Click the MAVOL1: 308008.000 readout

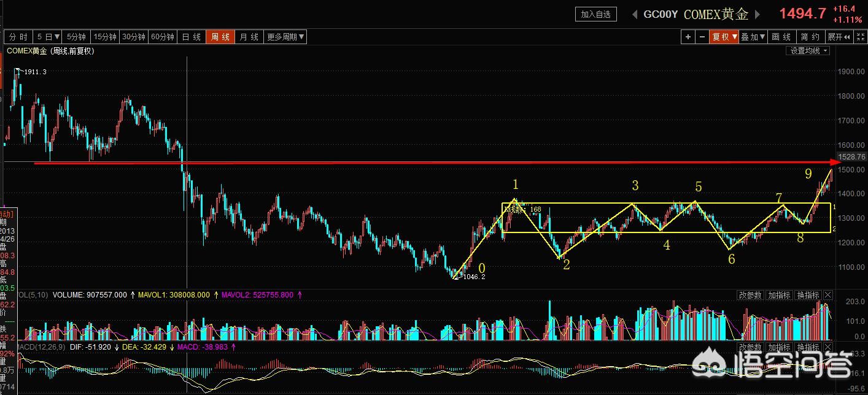[172, 295]
